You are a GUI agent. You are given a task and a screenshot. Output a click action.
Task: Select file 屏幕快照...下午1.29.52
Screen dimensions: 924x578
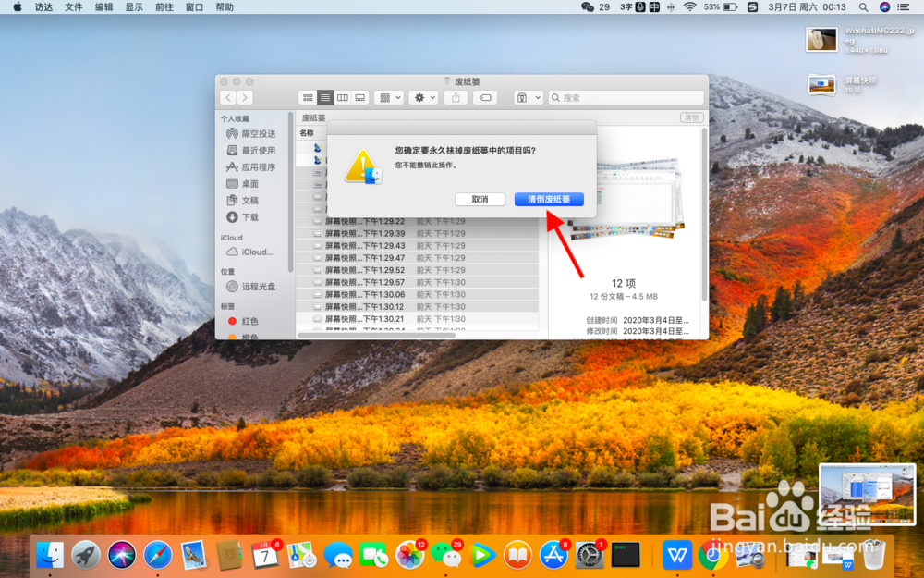point(417,270)
